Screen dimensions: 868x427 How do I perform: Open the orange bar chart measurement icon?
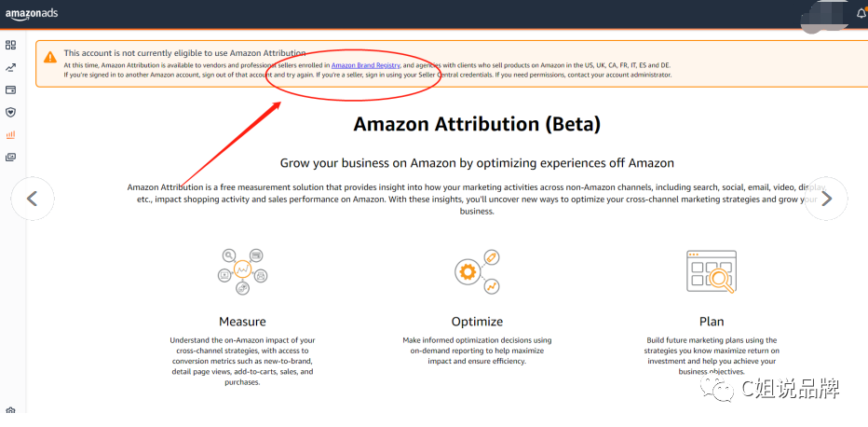click(10, 134)
